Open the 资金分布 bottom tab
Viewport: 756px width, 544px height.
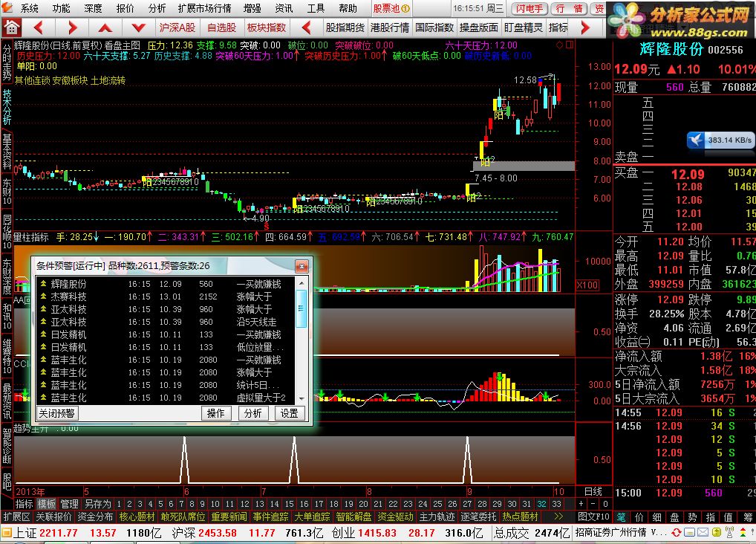pyautogui.click(x=95, y=517)
